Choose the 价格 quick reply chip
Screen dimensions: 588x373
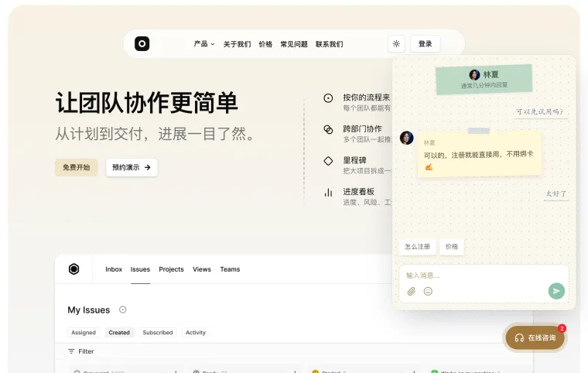coord(452,247)
